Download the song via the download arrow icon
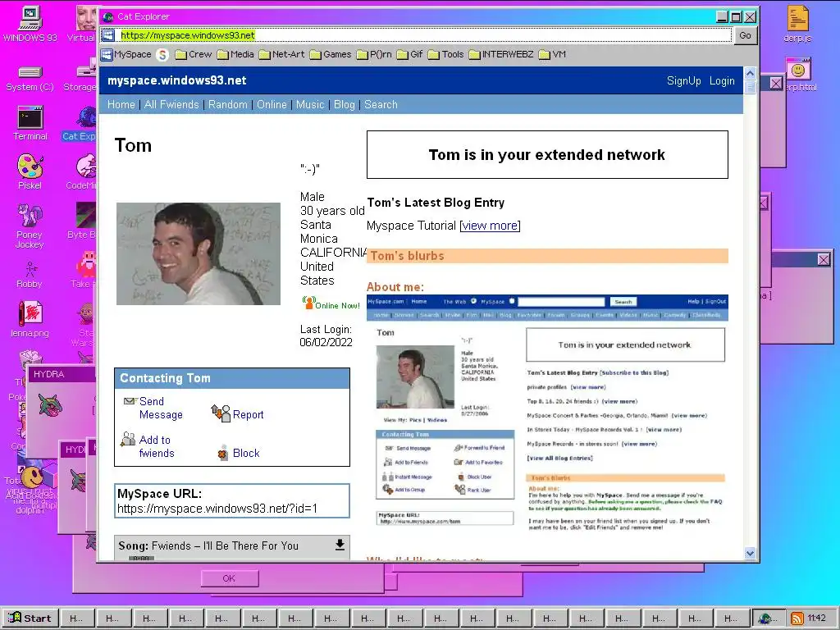 [340, 545]
